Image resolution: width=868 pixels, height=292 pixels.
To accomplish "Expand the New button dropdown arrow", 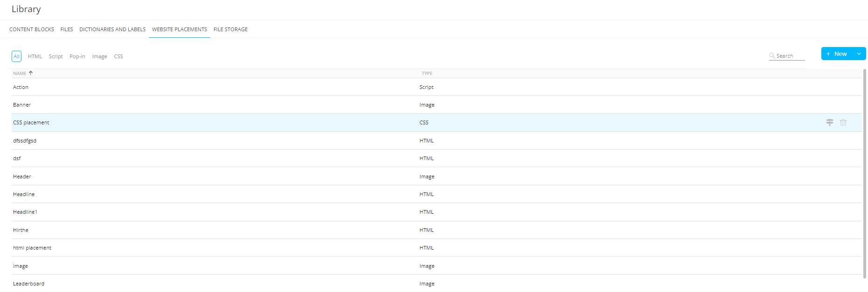I will (859, 54).
